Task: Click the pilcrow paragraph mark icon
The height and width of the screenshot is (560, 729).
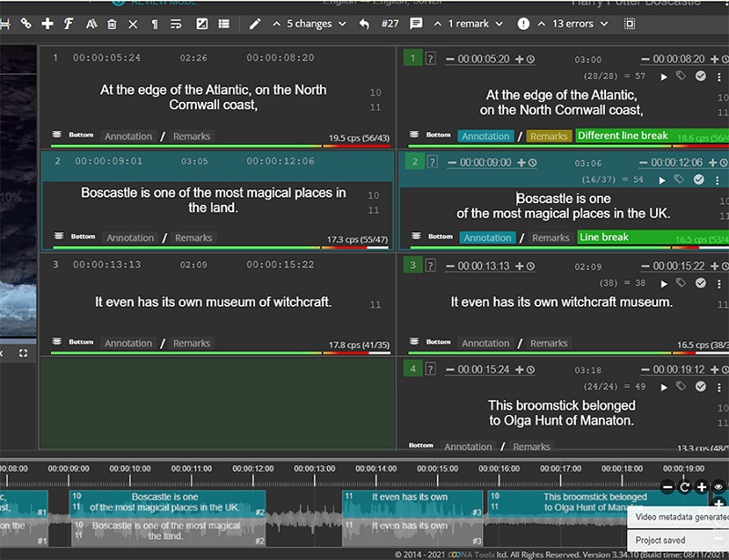Action: click(x=155, y=24)
